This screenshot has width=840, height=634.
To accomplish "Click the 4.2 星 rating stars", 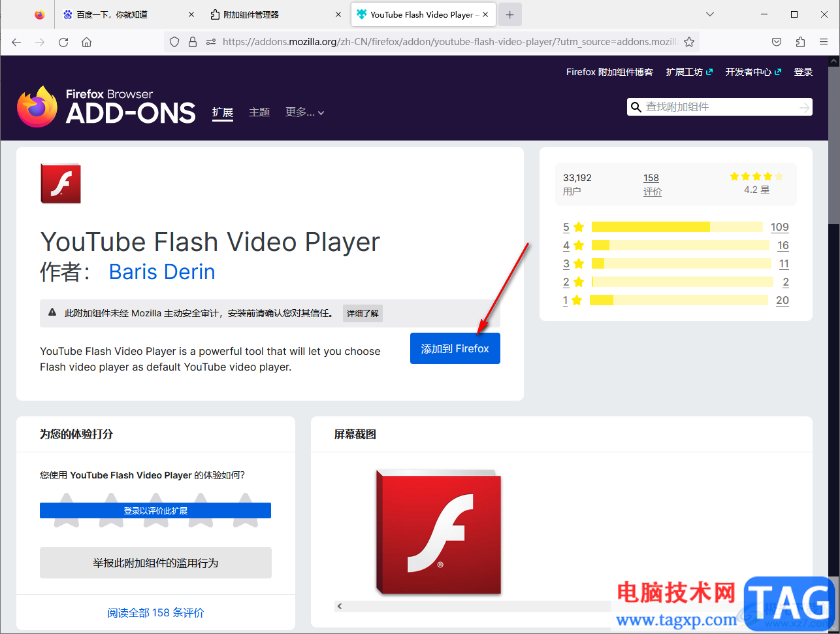I will tap(756, 176).
